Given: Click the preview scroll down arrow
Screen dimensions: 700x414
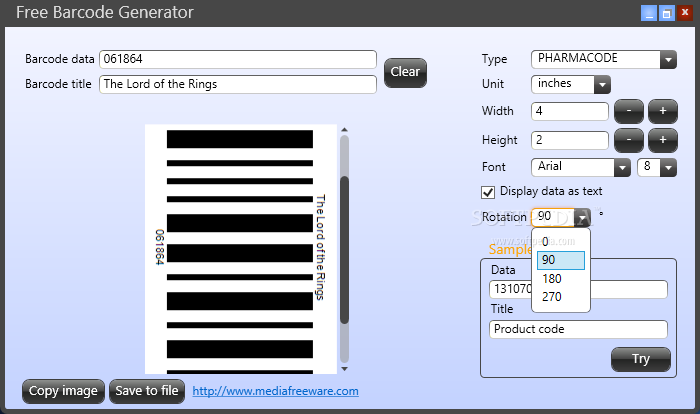Looking at the screenshot, I should pyautogui.click(x=344, y=369).
